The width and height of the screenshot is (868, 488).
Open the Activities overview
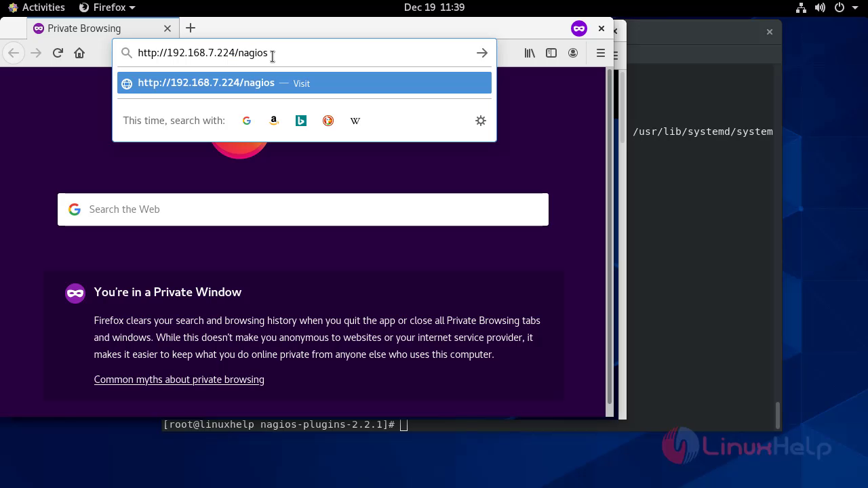pos(37,7)
